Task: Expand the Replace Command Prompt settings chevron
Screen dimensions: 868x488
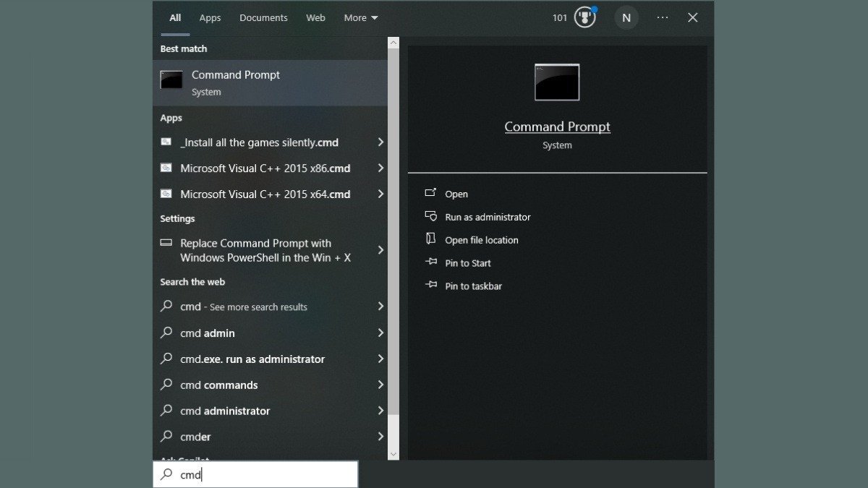Action: click(x=380, y=249)
